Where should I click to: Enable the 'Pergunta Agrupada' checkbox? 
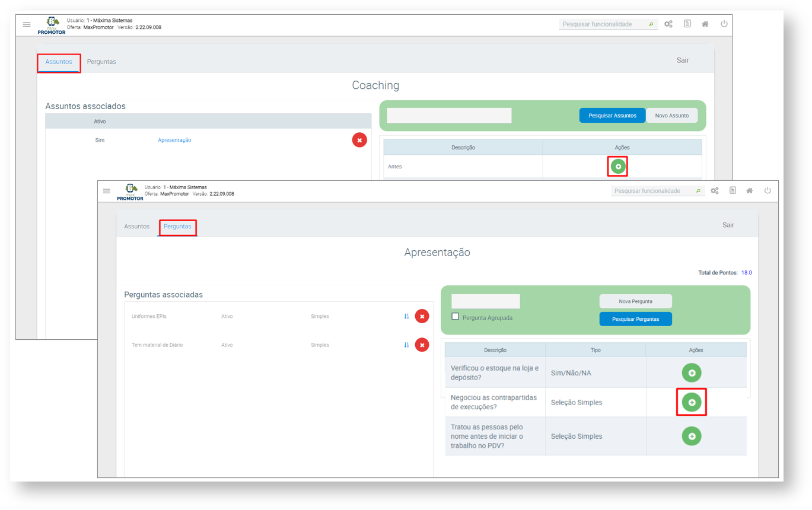456,317
